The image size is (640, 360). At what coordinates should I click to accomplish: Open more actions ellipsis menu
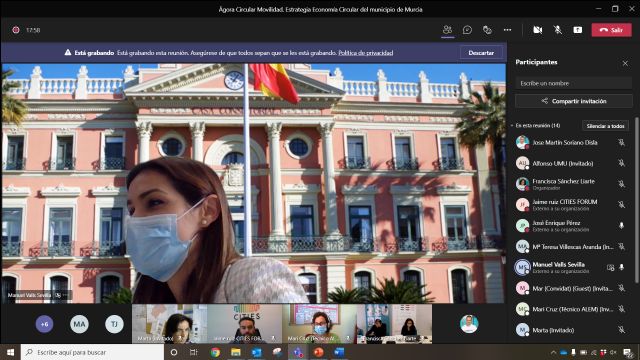coord(507,30)
